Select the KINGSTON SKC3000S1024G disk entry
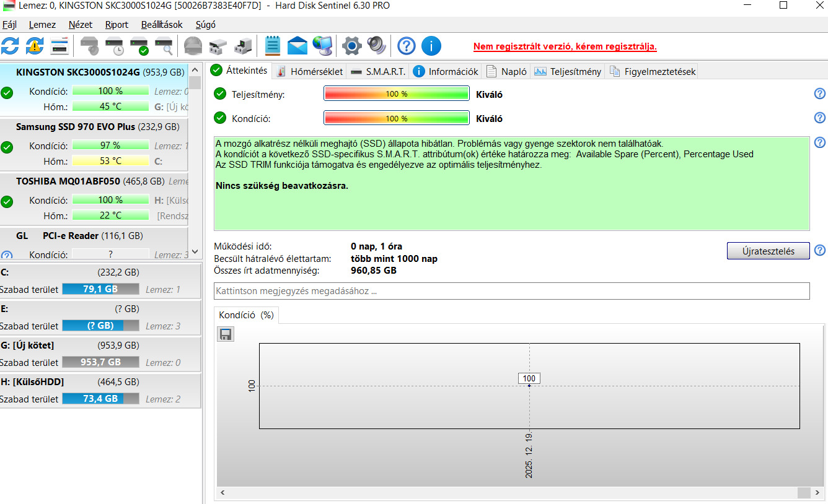The height and width of the screenshot is (504, 828). [x=94, y=90]
